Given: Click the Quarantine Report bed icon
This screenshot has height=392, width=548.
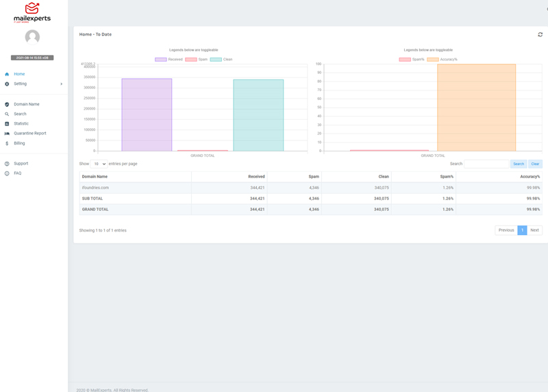Looking at the screenshot, I should pyautogui.click(x=7, y=134).
